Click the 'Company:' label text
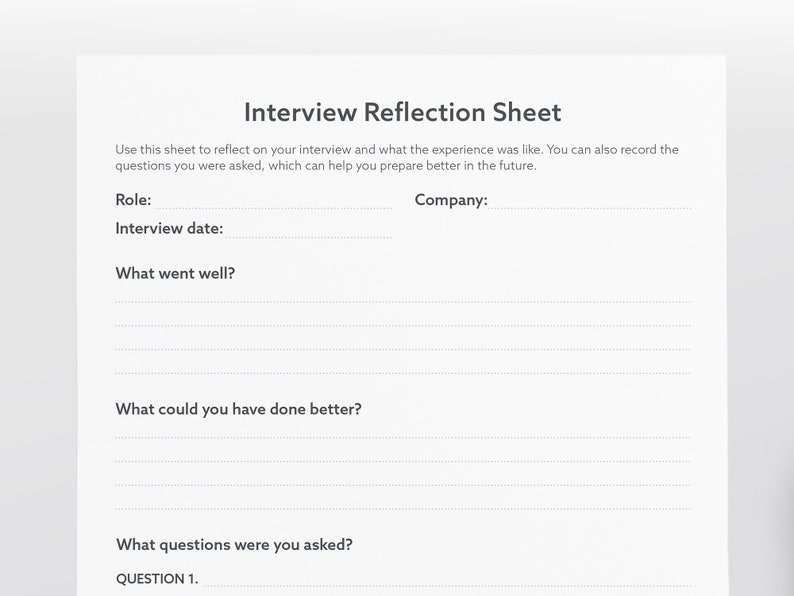This screenshot has width=794, height=596. click(x=451, y=201)
